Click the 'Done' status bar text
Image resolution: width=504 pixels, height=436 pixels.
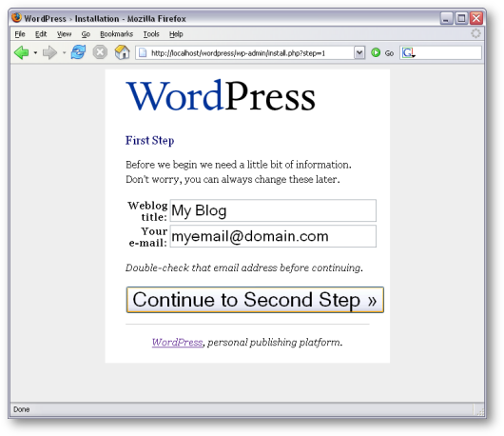coord(22,409)
